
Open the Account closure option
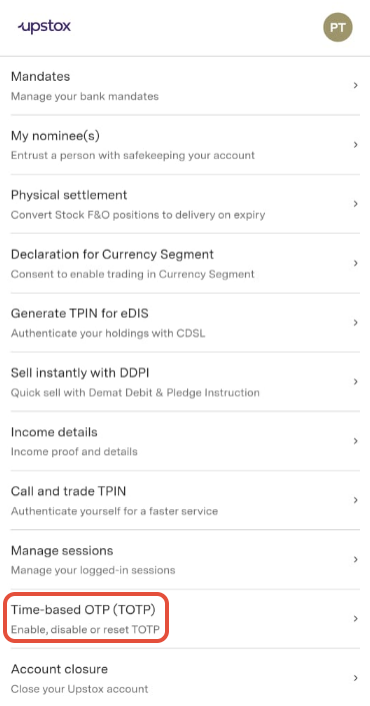tap(185, 678)
